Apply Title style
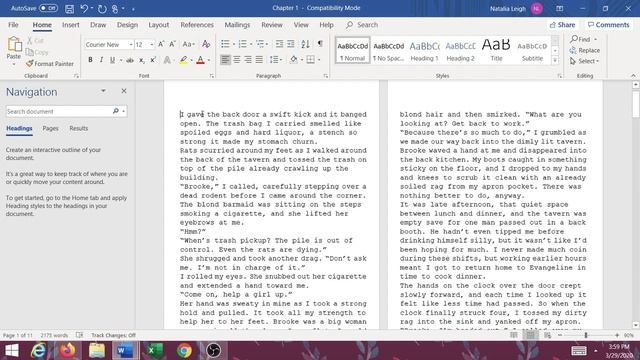Image resolution: width=640 pixels, height=360 pixels. (x=496, y=51)
